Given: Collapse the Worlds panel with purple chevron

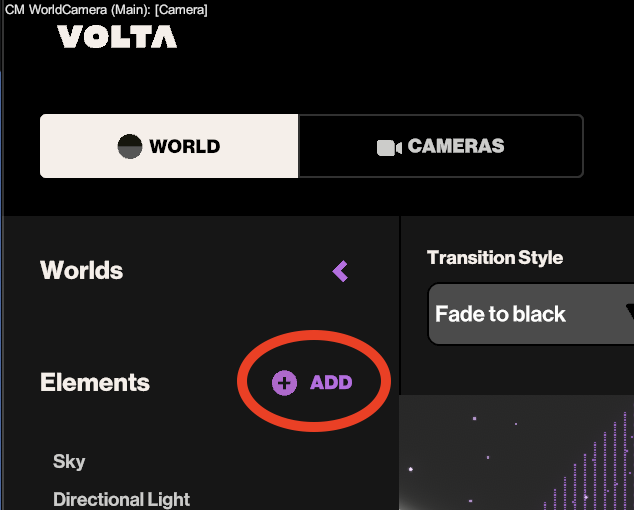Looking at the screenshot, I should coord(341,271).
